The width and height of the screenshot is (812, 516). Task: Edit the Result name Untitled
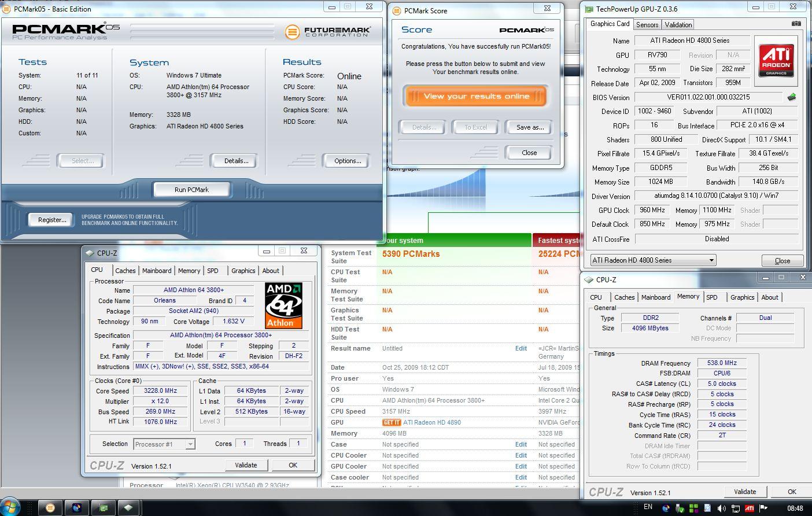click(521, 348)
